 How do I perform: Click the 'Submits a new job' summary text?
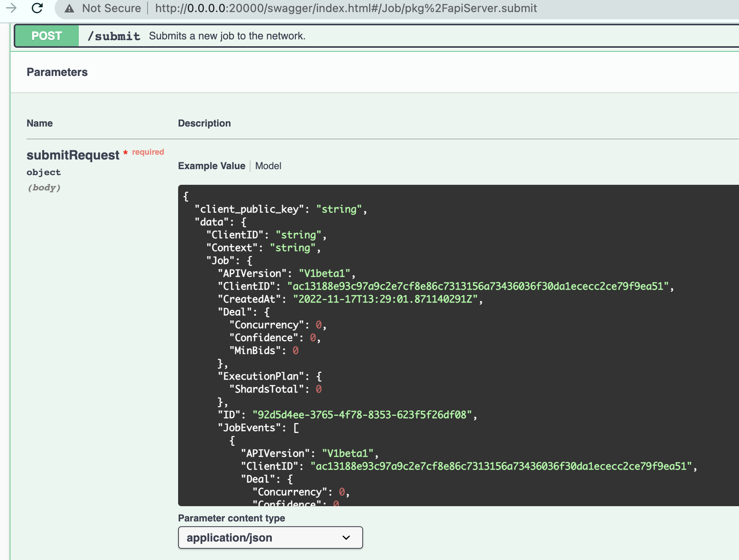[227, 36]
